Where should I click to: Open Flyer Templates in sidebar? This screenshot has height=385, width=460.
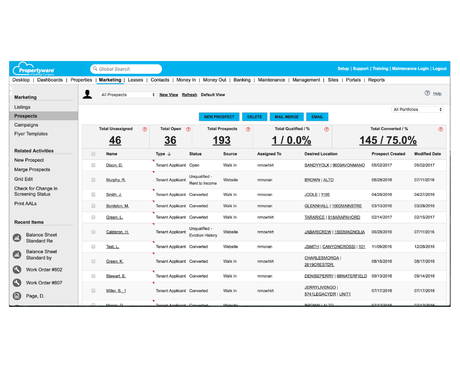(31, 134)
